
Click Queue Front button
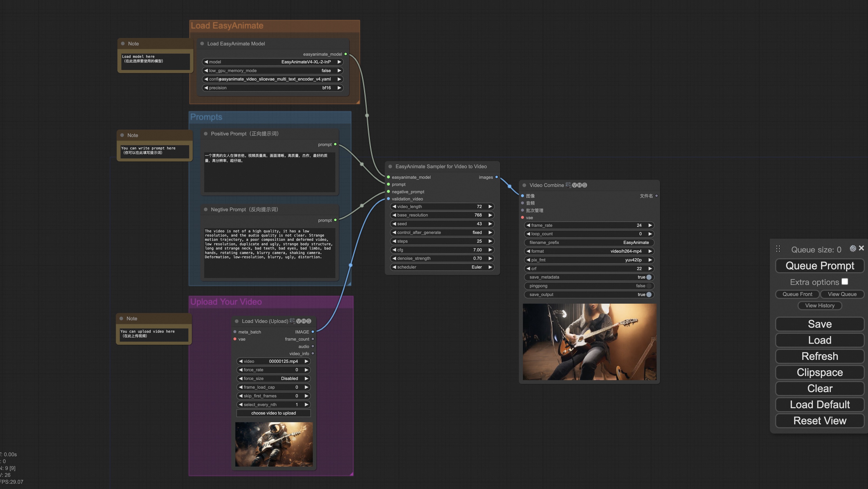[x=797, y=294]
